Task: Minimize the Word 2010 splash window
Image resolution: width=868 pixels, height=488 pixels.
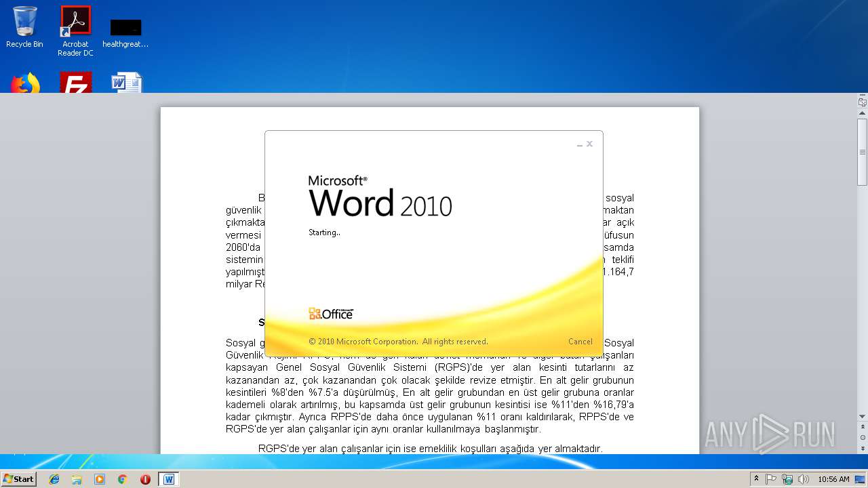Action: tap(580, 144)
